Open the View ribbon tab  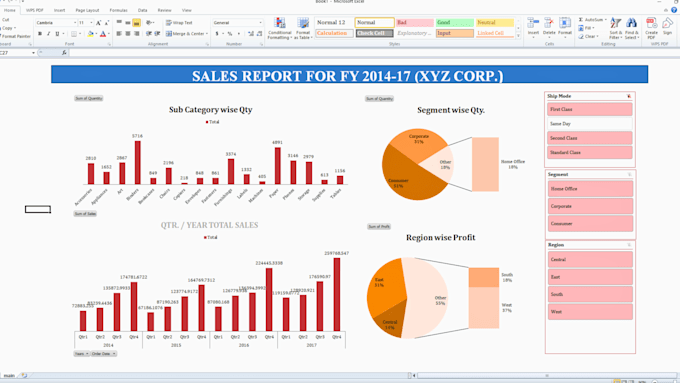186,10
